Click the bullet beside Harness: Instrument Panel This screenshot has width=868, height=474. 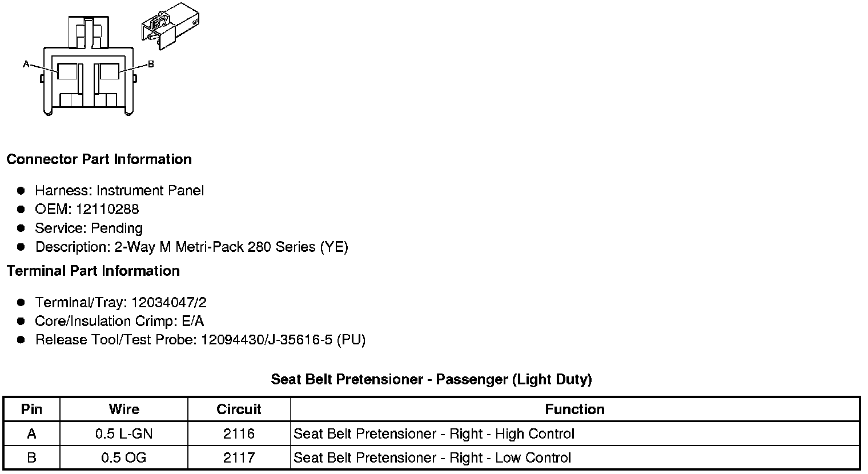[21, 190]
